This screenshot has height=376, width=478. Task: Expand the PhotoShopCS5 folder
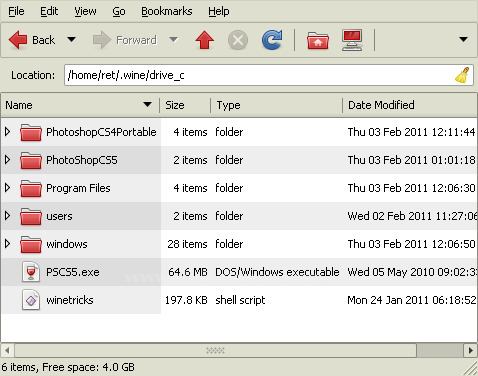click(x=7, y=160)
